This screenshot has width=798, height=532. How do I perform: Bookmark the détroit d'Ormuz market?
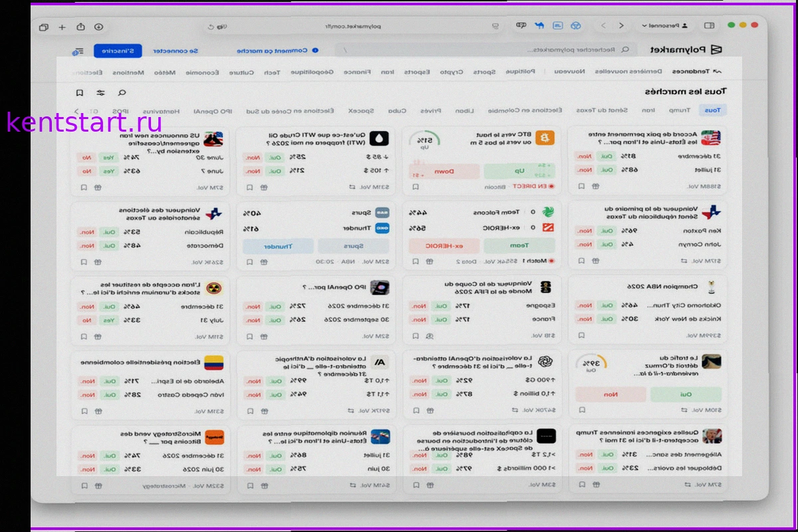click(581, 410)
